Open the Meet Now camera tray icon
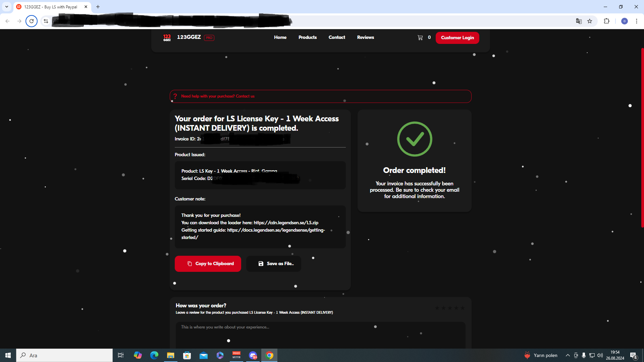The width and height of the screenshot is (644, 362). coord(576,355)
